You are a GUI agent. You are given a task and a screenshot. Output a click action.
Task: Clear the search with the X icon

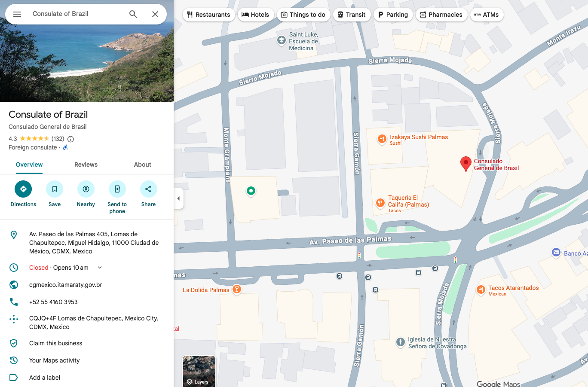tap(155, 14)
